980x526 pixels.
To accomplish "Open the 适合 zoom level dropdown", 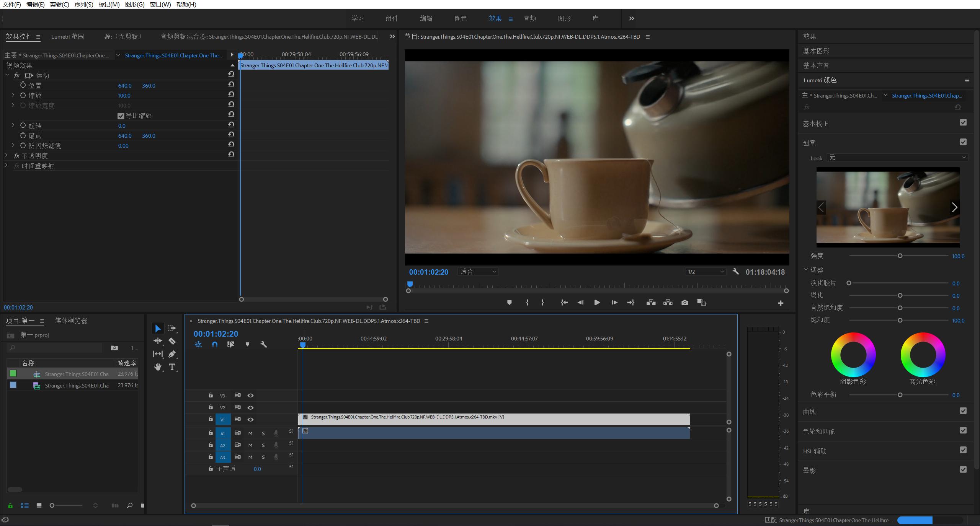I will (478, 272).
